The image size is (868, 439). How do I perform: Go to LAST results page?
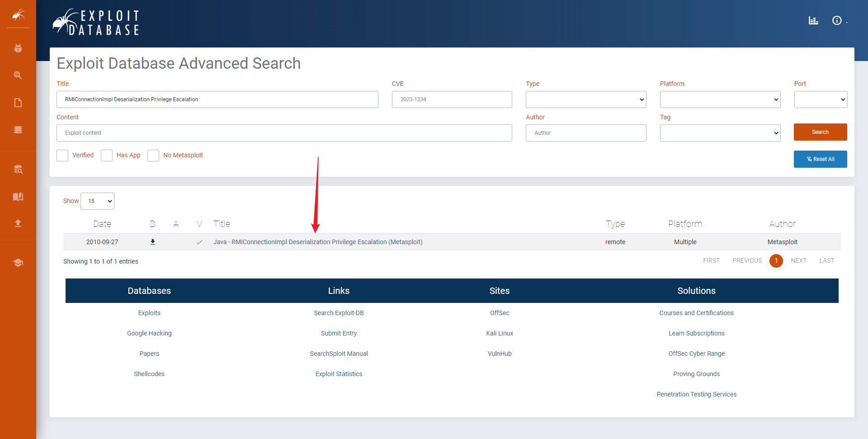coord(826,260)
